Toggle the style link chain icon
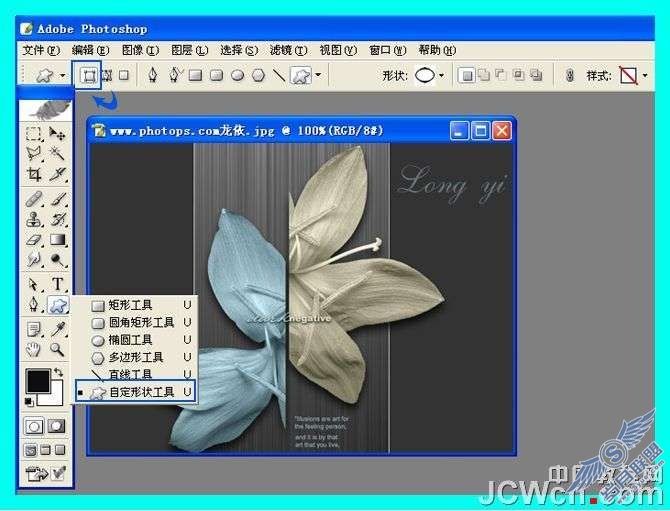670x511 pixels. (x=569, y=76)
